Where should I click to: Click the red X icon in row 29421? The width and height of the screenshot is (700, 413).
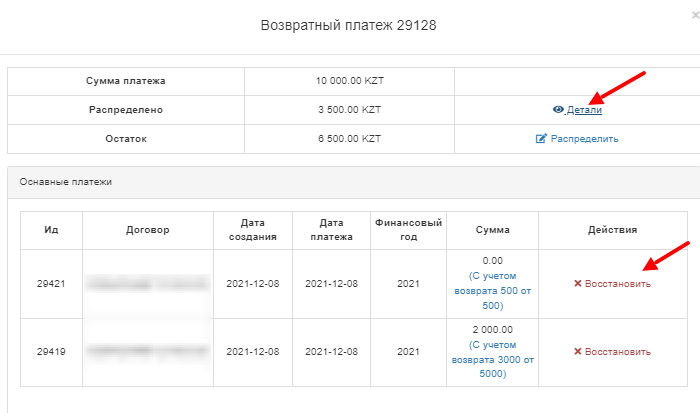pos(578,284)
